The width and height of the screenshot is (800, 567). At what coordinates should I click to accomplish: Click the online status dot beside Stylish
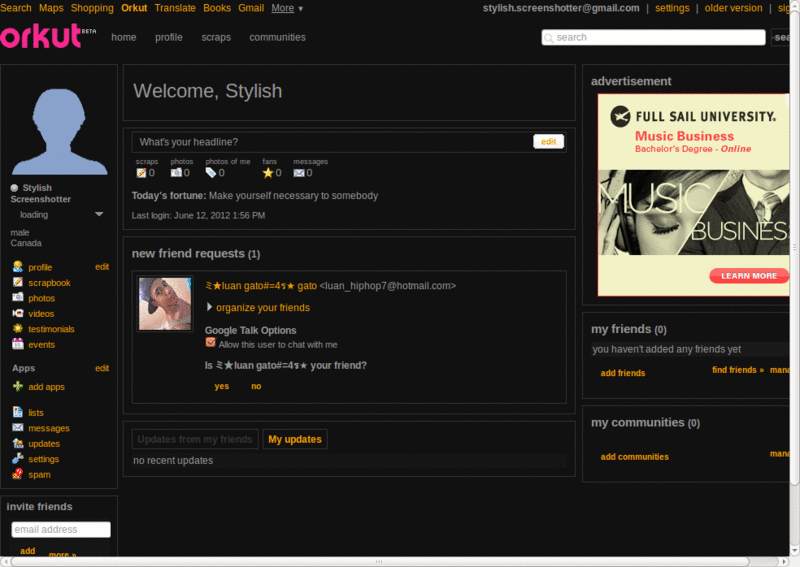14,188
